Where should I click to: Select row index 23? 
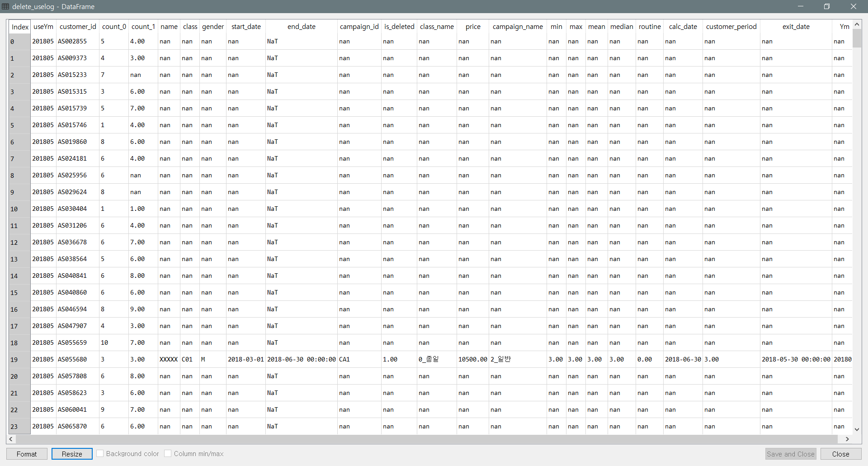tap(19, 427)
